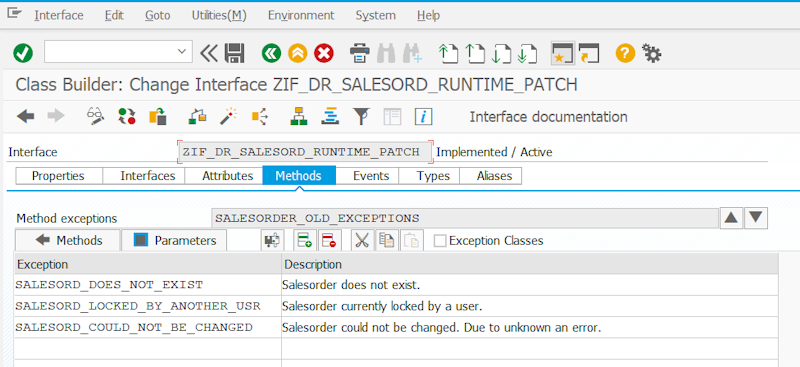Open the Parameters button
The height and width of the screenshot is (367, 800).
(175, 240)
